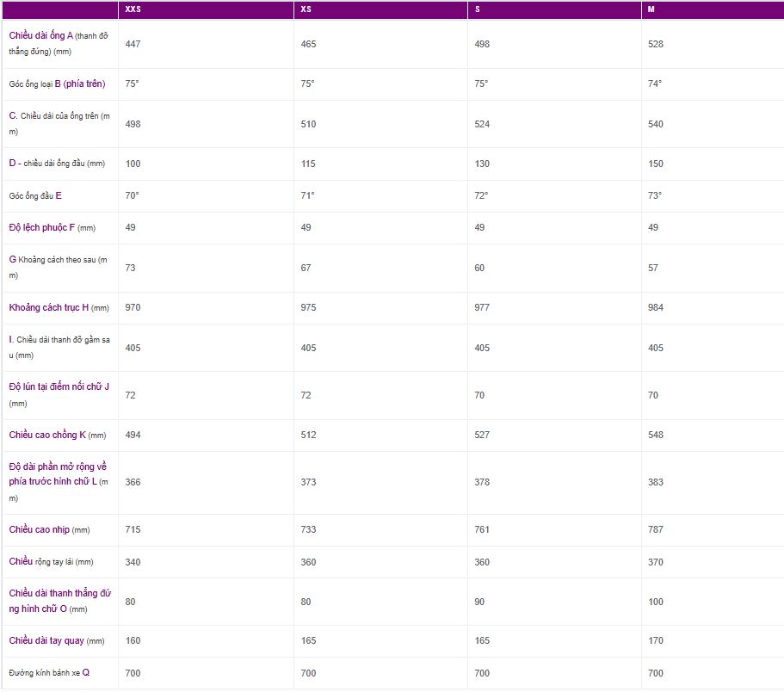Click the Chiều cao nhịp row label
784x692 pixels.
(43, 530)
